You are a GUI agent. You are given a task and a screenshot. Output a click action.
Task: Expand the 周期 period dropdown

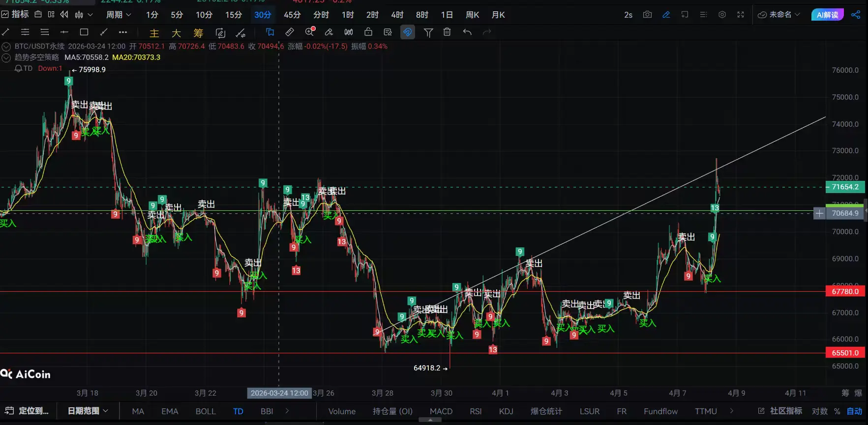[x=119, y=15]
